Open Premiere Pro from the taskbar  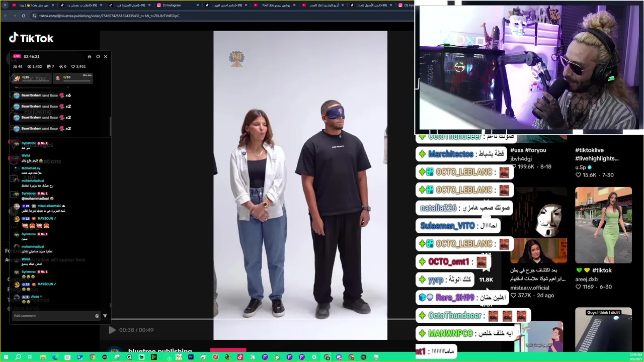click(191, 357)
